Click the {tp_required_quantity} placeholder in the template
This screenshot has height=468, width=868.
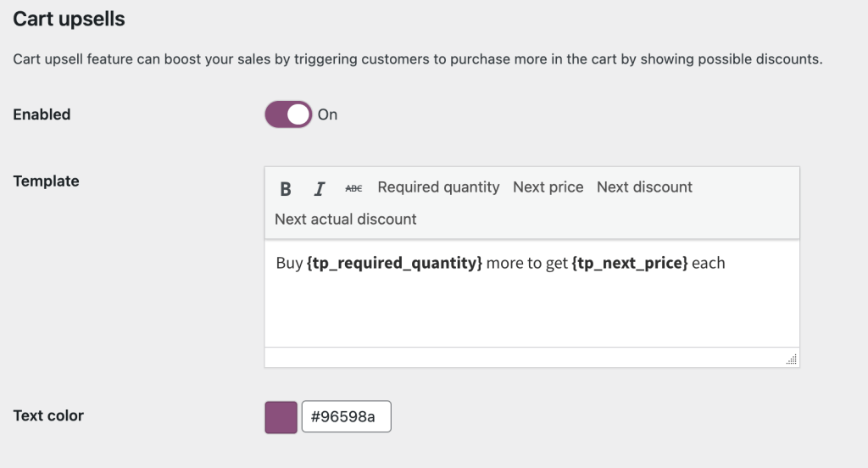(x=394, y=264)
